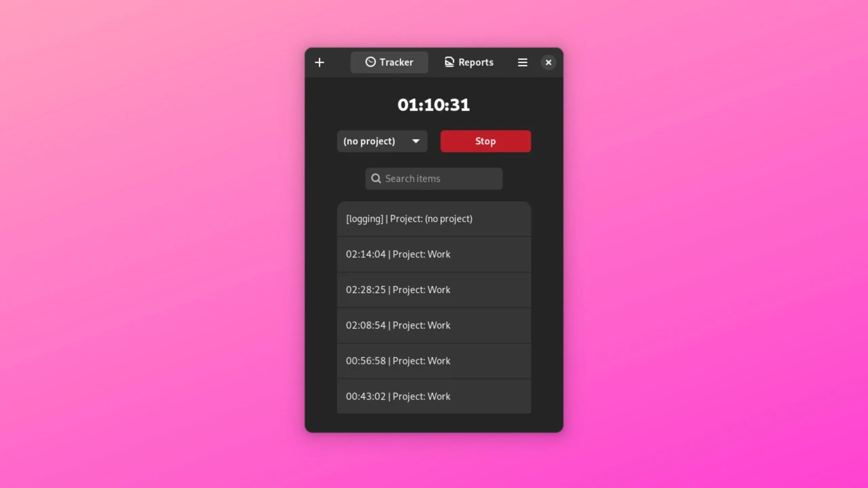Switch to the Reports tab
Image resolution: width=868 pixels, height=488 pixels.
(x=468, y=62)
